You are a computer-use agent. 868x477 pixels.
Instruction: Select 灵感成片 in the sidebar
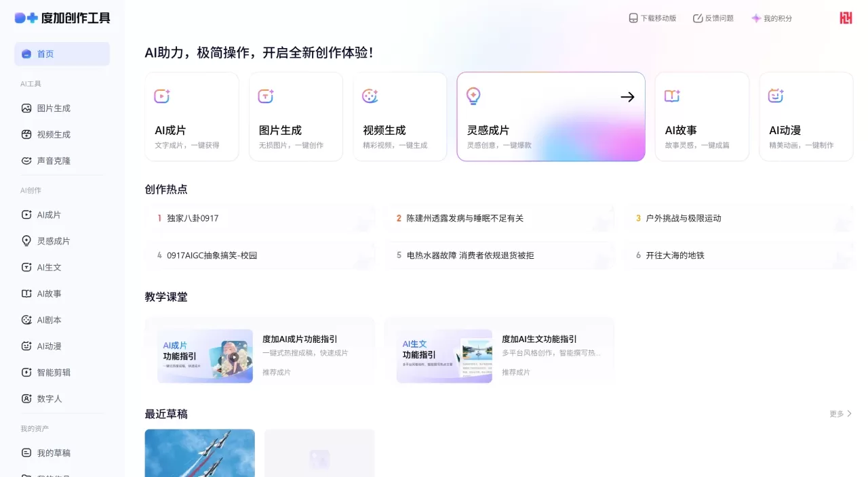tap(62, 241)
